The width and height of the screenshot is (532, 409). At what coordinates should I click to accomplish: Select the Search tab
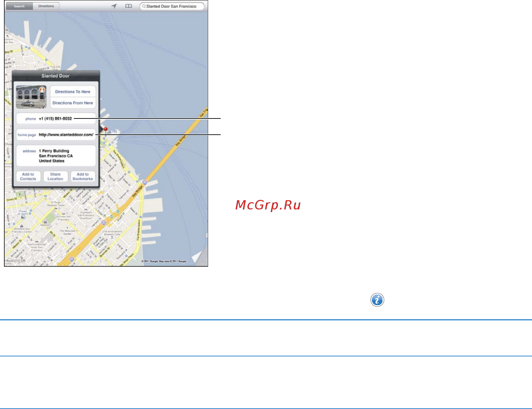pyautogui.click(x=19, y=6)
